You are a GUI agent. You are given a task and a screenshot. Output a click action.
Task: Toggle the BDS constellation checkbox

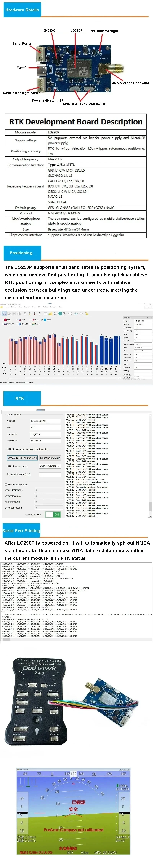tap(3, 320)
